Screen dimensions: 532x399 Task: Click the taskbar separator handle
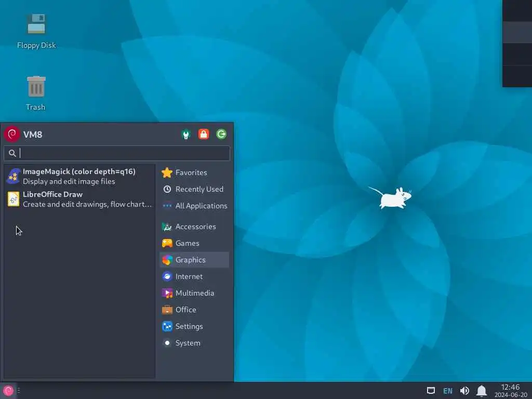coord(19,391)
